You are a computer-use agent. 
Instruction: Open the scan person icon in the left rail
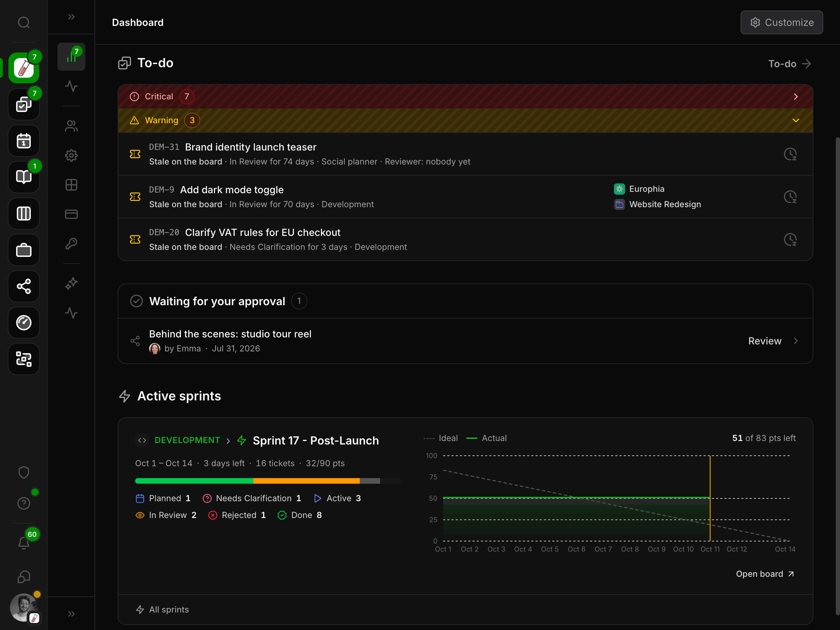pyautogui.click(x=23, y=359)
